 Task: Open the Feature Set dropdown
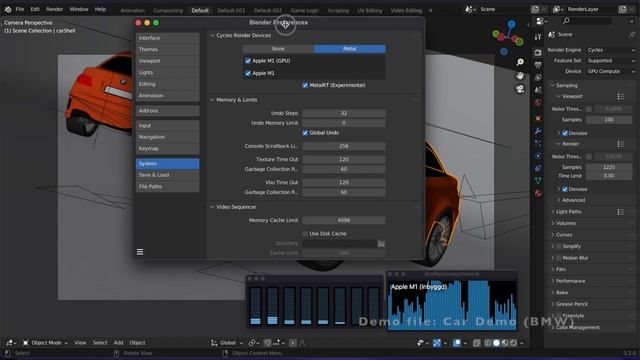[611, 60]
